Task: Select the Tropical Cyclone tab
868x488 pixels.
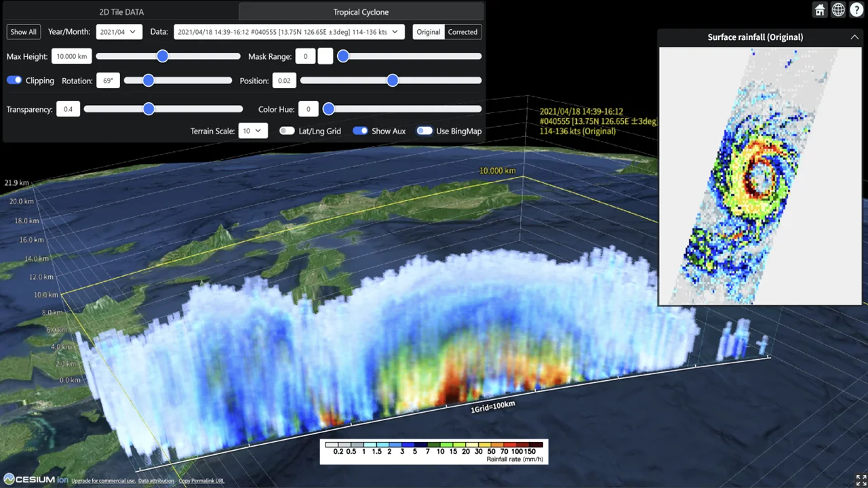Action: point(361,12)
